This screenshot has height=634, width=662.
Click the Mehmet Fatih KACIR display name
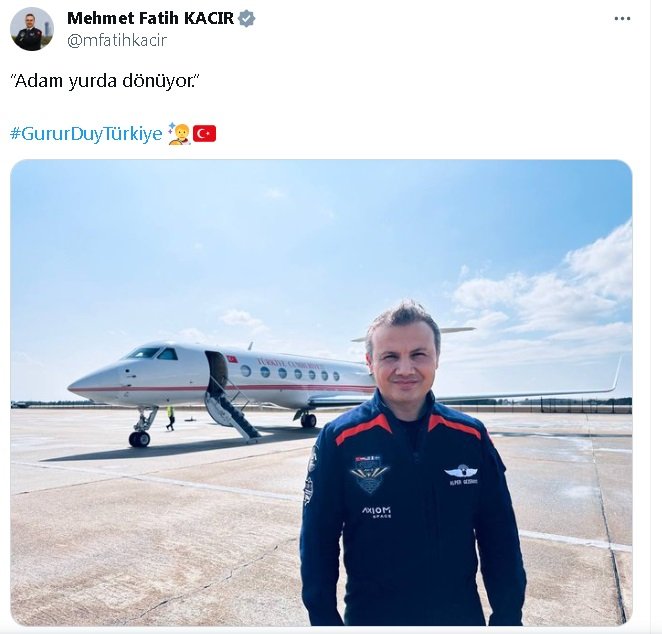point(150,18)
